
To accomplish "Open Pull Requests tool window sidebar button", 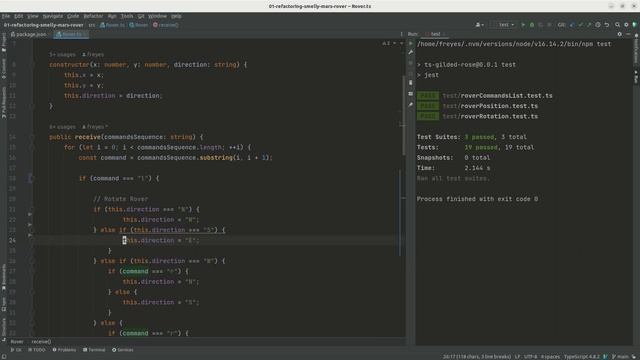I will pos(4,102).
